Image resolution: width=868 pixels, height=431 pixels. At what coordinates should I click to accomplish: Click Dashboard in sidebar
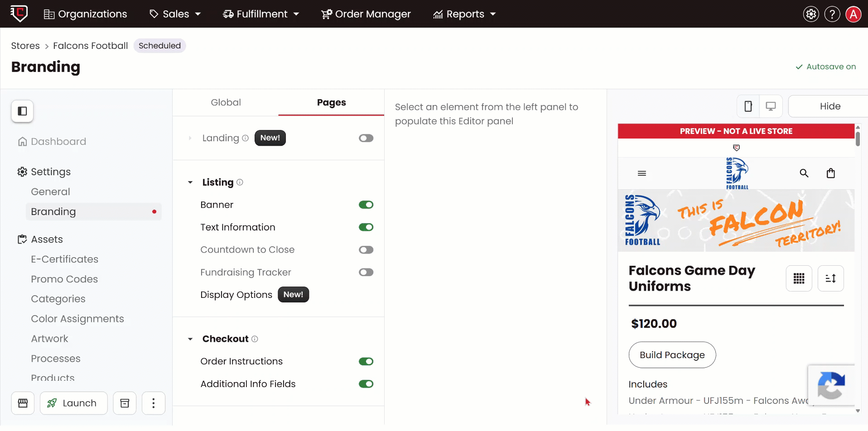[x=58, y=142]
